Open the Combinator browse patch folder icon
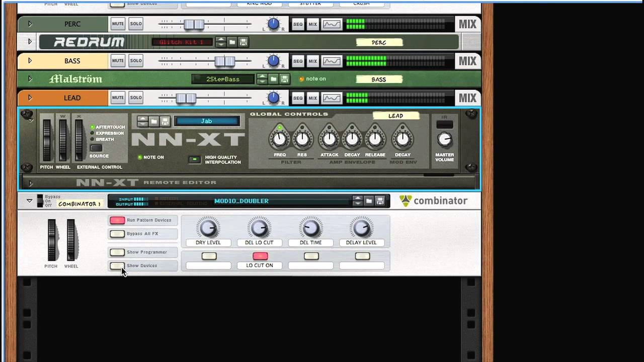Image resolution: width=644 pixels, height=362 pixels. pos(369,201)
